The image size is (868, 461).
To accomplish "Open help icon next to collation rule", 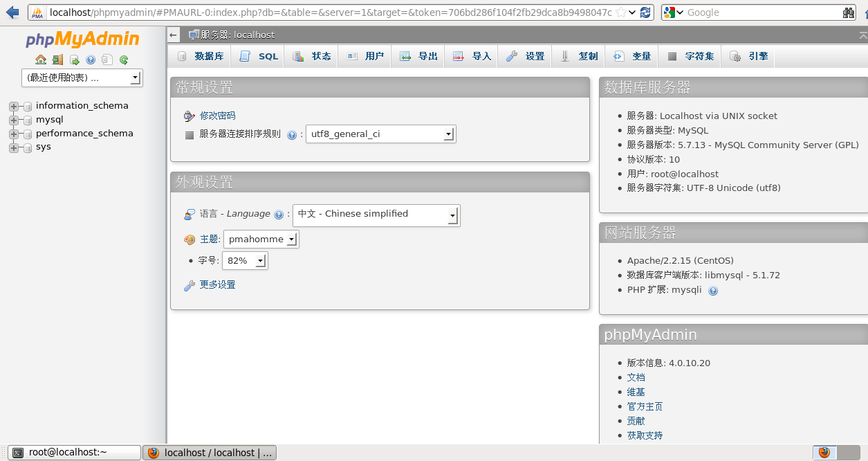I will (292, 135).
